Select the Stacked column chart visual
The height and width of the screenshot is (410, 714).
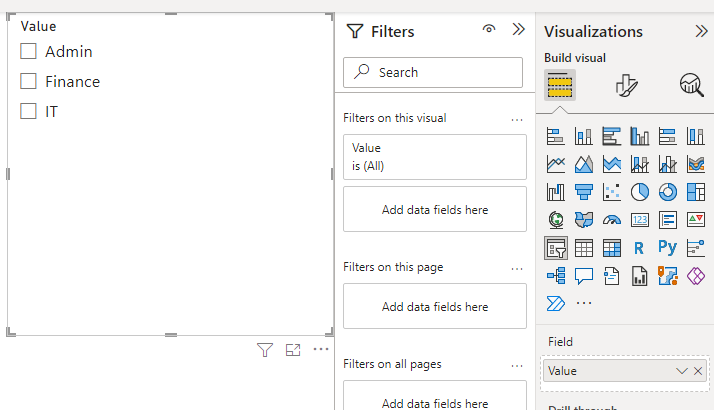click(x=584, y=136)
